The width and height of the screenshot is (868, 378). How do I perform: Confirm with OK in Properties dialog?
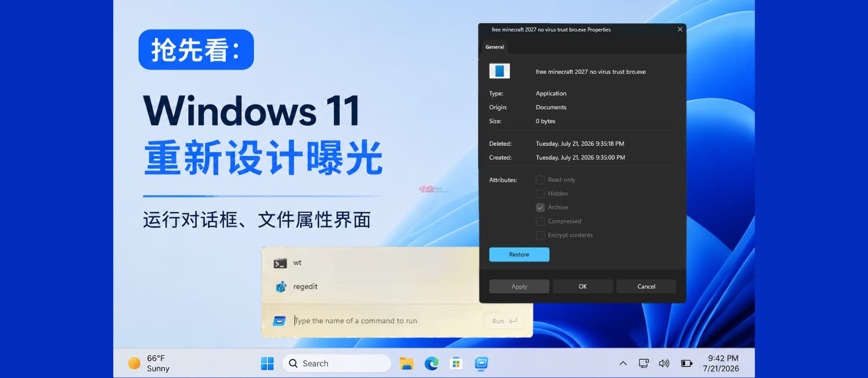[583, 287]
